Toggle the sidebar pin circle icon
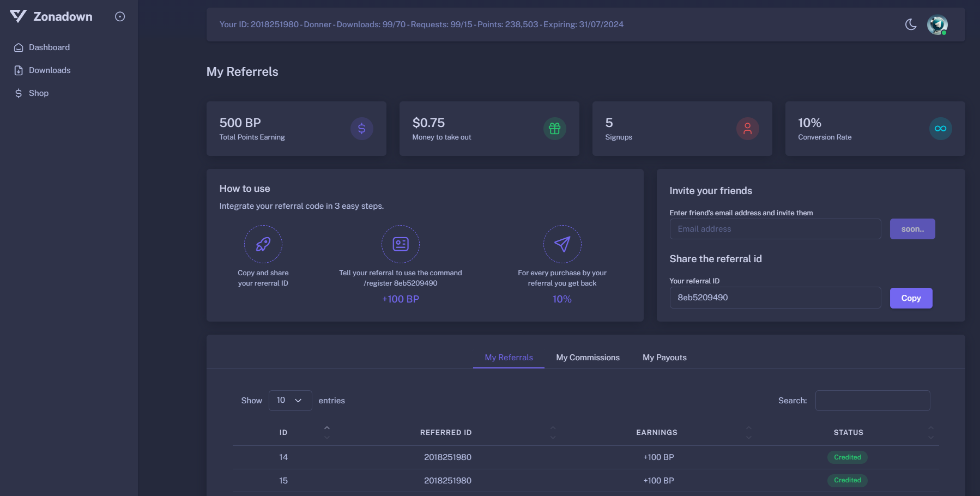 point(120,16)
